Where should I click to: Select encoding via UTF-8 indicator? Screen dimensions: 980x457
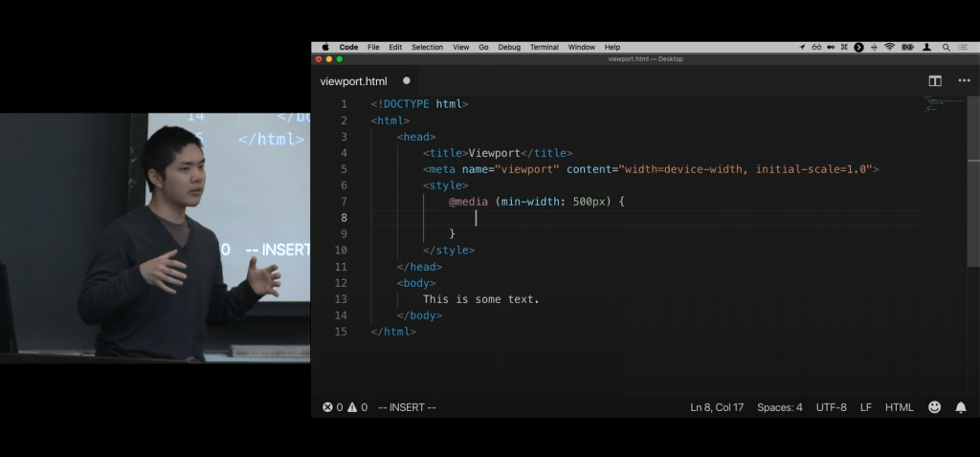(x=831, y=407)
